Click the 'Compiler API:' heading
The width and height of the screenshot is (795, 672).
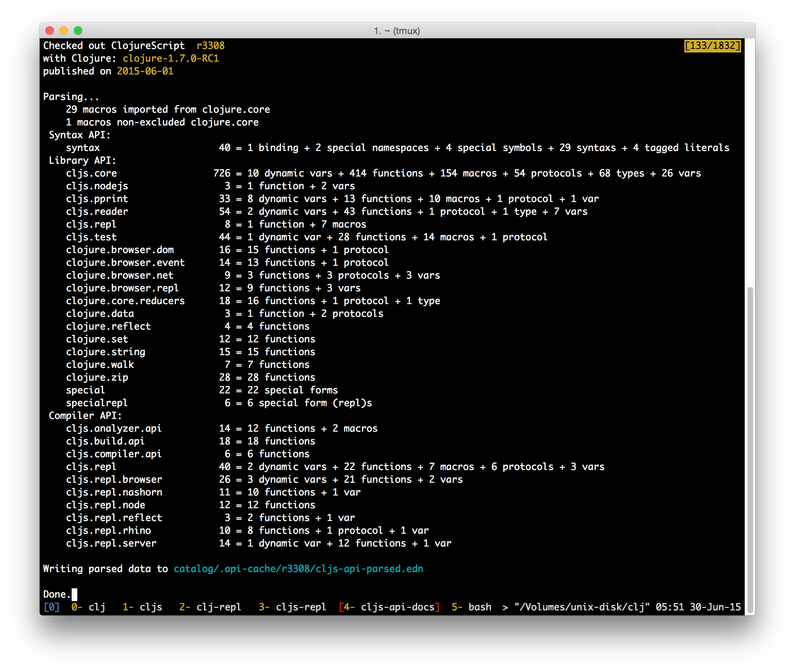tap(85, 416)
